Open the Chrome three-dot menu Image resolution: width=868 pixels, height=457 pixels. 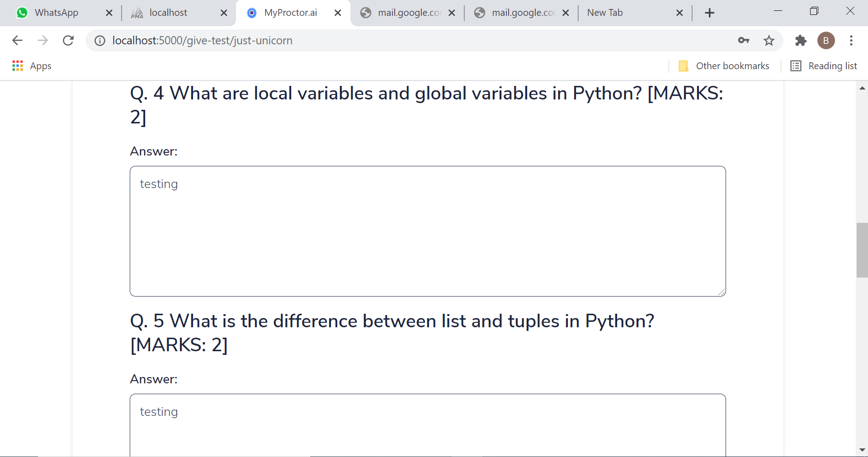pos(851,41)
